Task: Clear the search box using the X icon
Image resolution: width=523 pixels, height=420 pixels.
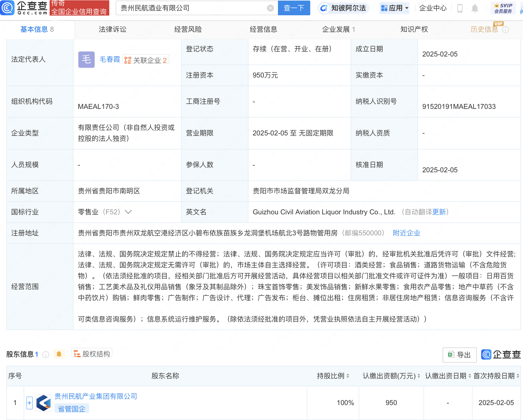Action: click(x=270, y=8)
